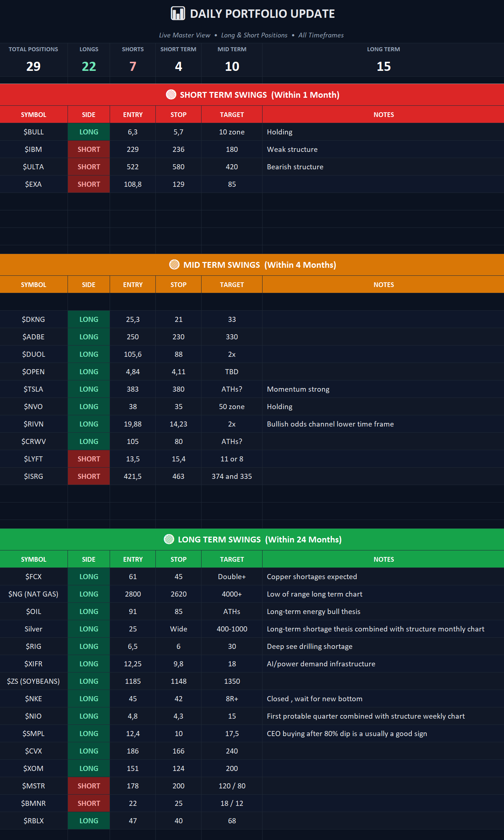
Task: Click the $CRWV symbol cell
Action: (34, 441)
